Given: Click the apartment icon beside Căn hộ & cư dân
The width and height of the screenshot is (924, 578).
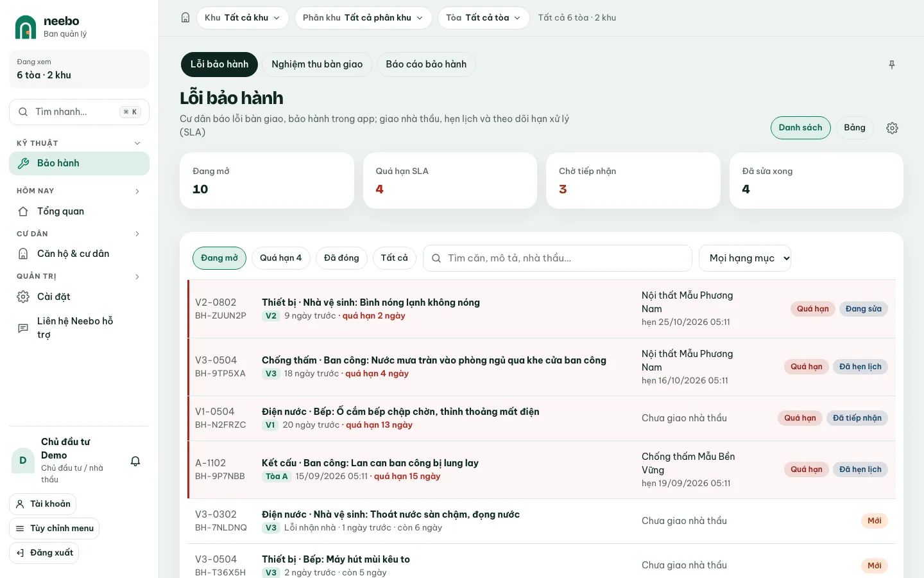Looking at the screenshot, I should [23, 254].
